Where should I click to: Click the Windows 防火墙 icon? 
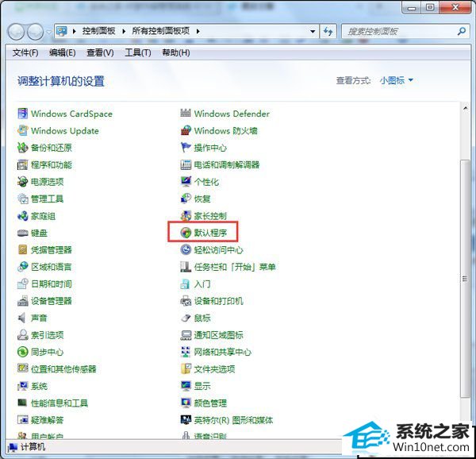tap(186, 130)
